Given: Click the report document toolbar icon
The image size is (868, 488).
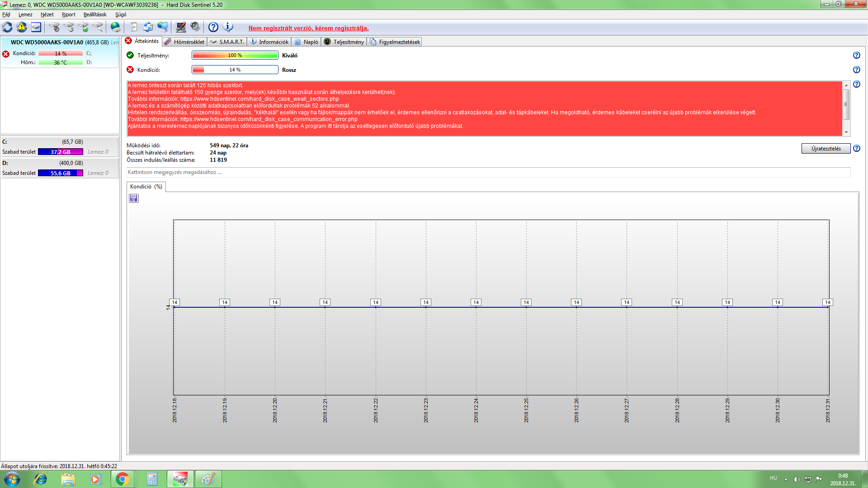Looking at the screenshot, I should point(134,27).
